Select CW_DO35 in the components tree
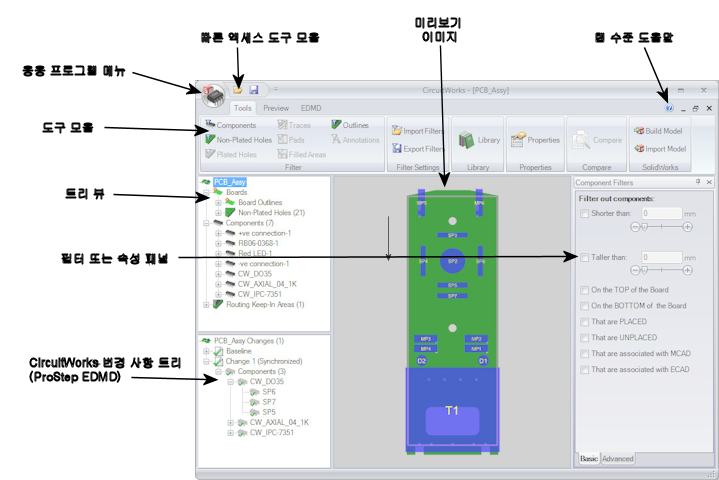 click(255, 274)
